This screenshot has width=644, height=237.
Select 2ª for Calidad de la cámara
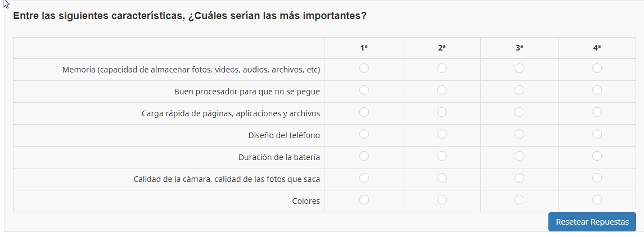click(x=442, y=178)
